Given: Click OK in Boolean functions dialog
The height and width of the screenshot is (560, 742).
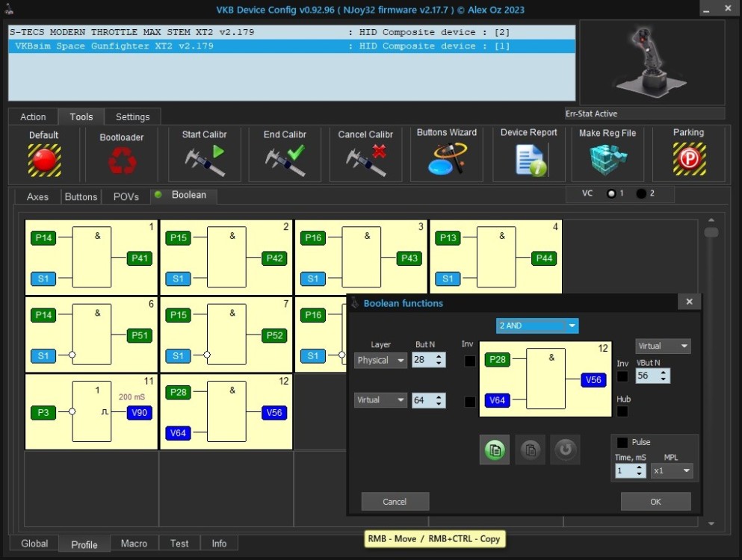Looking at the screenshot, I should click(655, 502).
